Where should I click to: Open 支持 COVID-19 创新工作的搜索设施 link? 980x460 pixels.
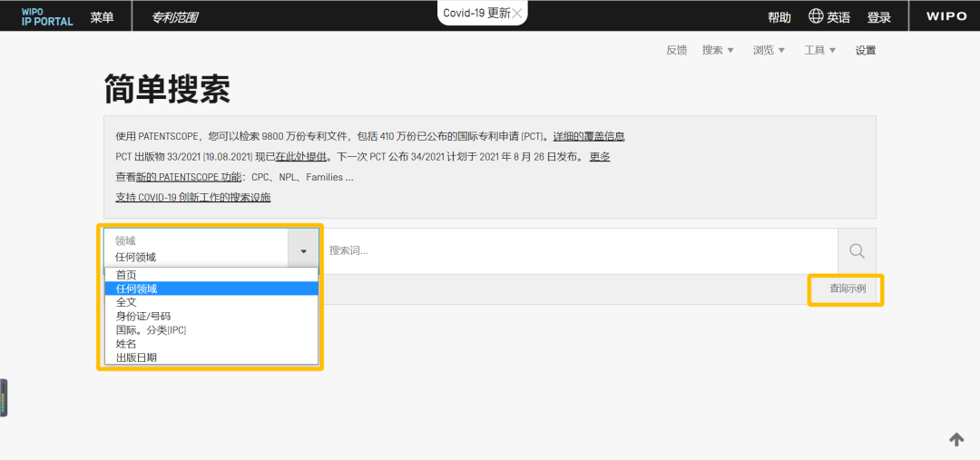(193, 198)
